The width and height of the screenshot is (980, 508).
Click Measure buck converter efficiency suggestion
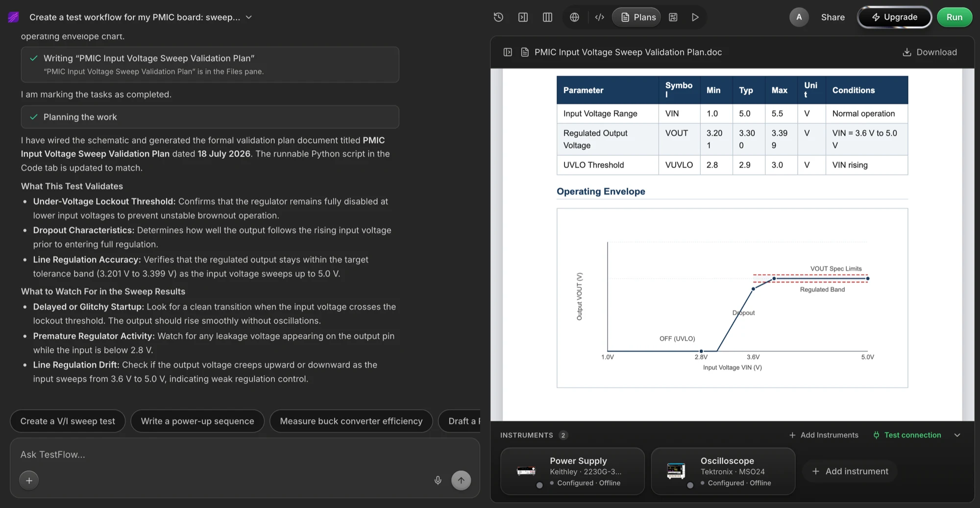pyautogui.click(x=351, y=421)
